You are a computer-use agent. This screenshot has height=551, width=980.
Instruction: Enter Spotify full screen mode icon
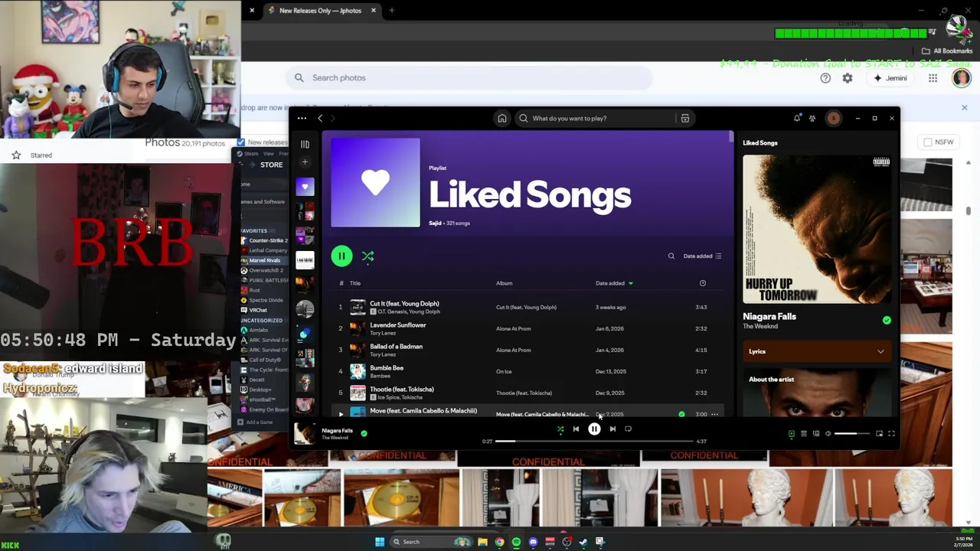(x=891, y=434)
